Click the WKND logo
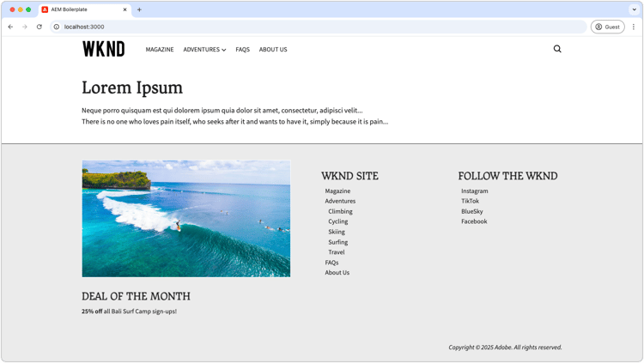Viewport: 644px width, 363px height. click(x=104, y=49)
